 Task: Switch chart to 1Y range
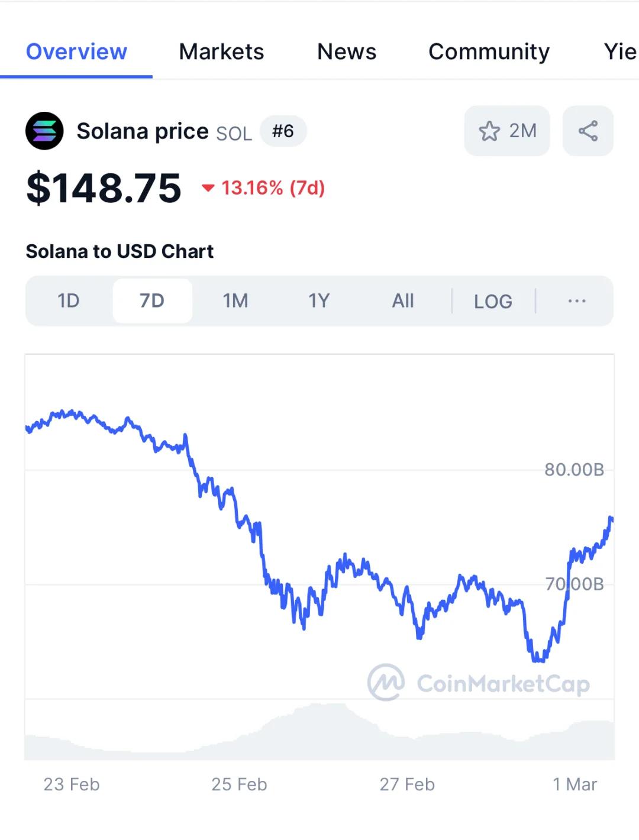pyautogui.click(x=319, y=301)
